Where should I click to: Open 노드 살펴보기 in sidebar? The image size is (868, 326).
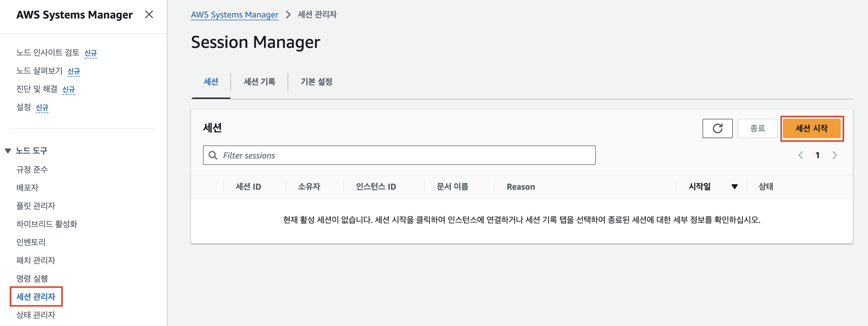(x=39, y=71)
